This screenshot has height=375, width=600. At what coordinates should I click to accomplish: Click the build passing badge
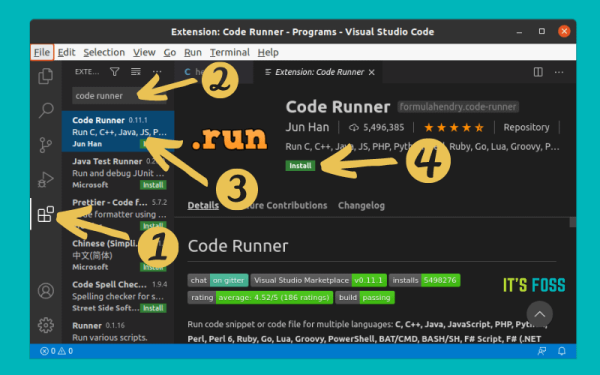[365, 297]
